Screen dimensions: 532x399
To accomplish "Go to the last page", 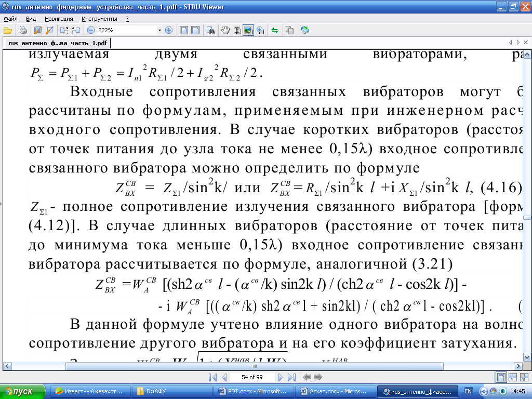I will 292,377.
